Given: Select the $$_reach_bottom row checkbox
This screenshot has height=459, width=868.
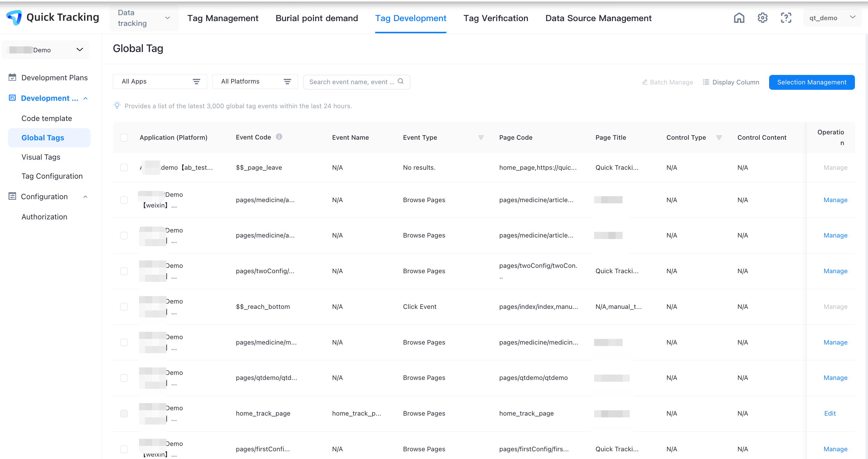Looking at the screenshot, I should 124,306.
